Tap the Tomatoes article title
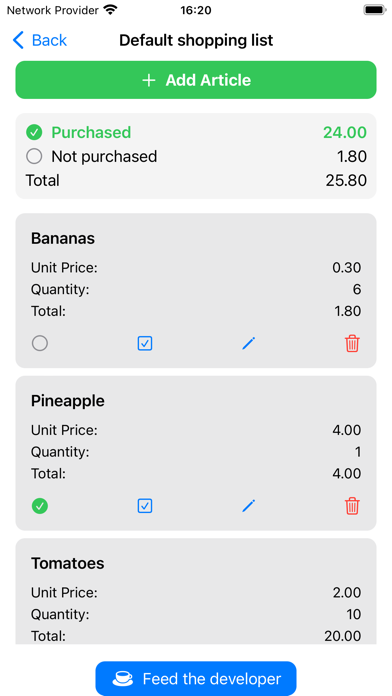 pos(68,563)
